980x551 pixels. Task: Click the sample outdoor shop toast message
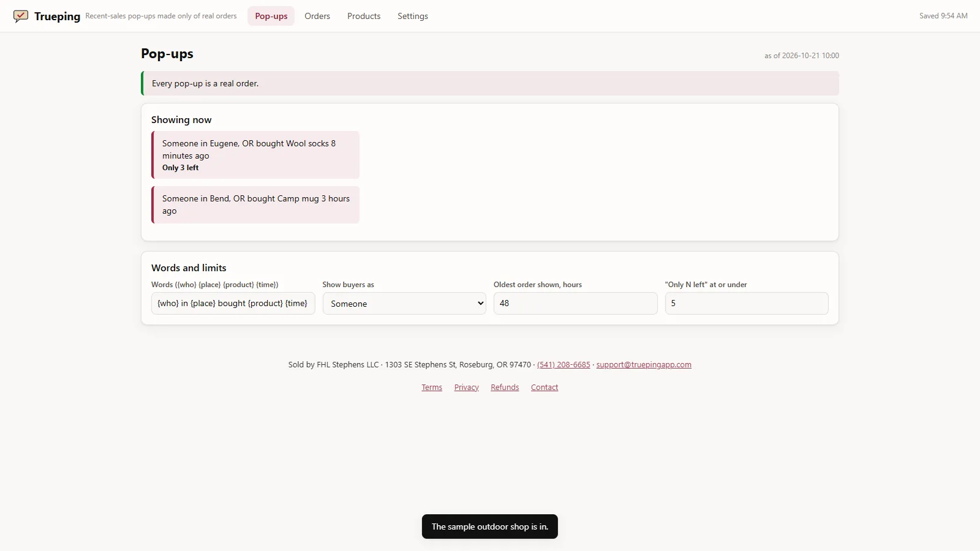click(x=490, y=527)
